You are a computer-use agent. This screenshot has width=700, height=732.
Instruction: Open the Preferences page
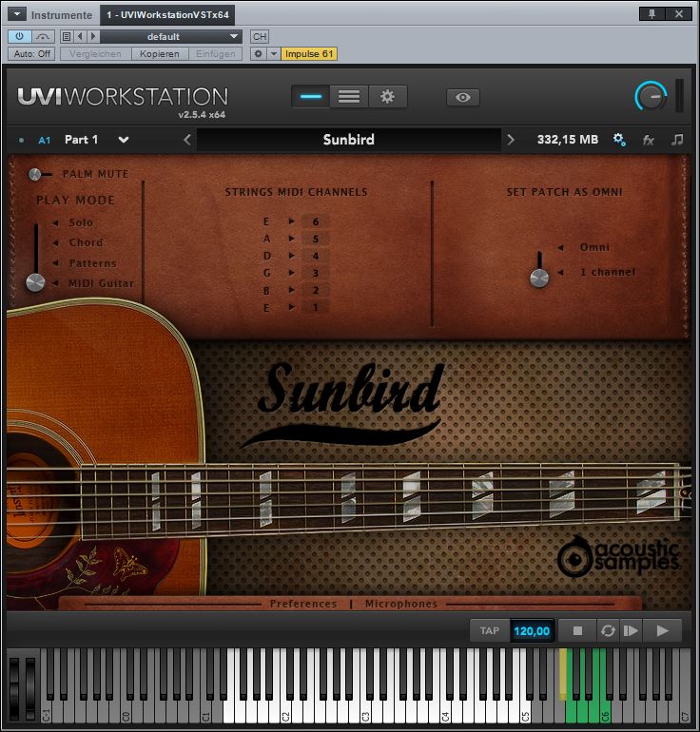(x=303, y=604)
